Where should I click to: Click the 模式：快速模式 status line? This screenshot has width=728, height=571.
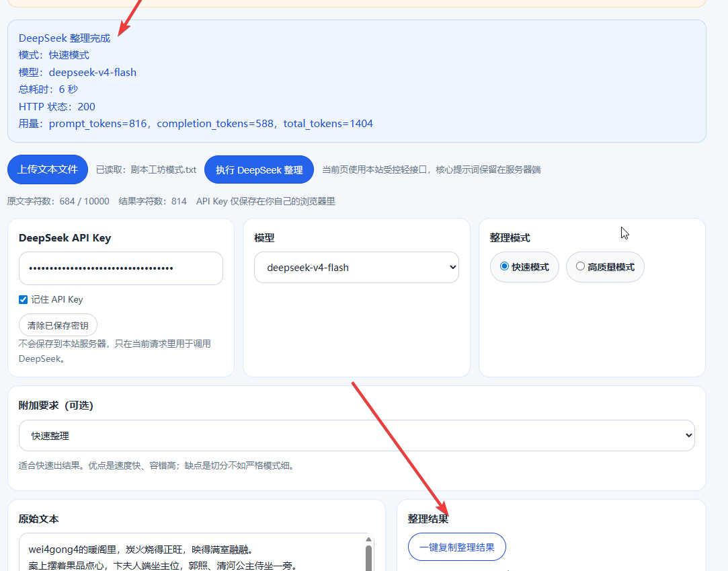pos(54,55)
